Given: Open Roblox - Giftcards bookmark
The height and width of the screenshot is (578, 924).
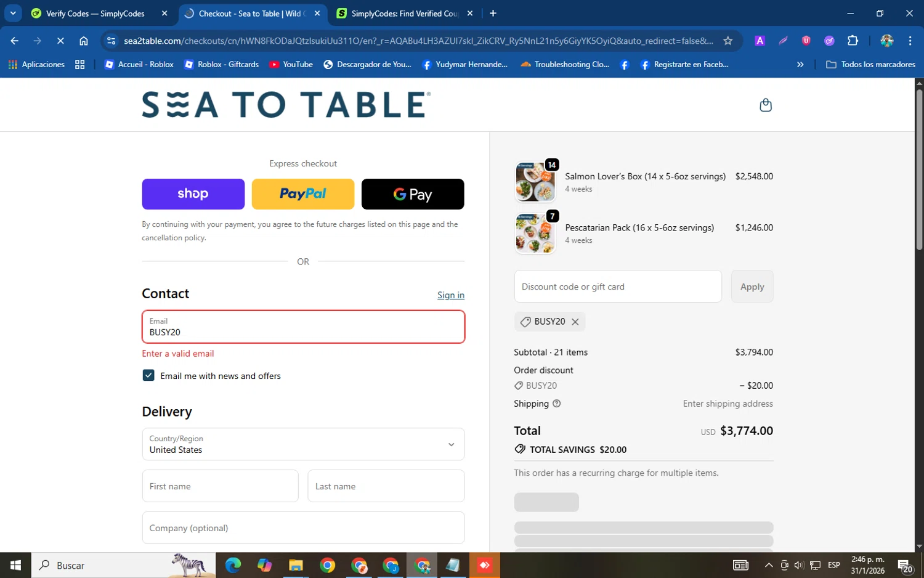Looking at the screenshot, I should 222,64.
